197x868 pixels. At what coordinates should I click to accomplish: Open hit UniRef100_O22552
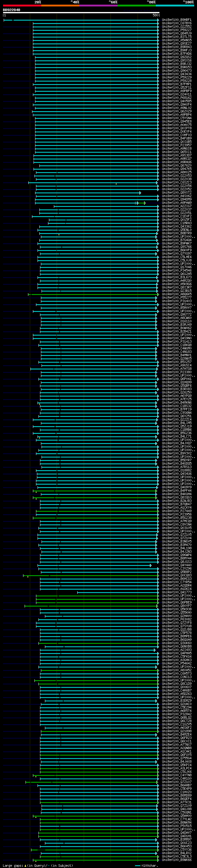[176, 26]
